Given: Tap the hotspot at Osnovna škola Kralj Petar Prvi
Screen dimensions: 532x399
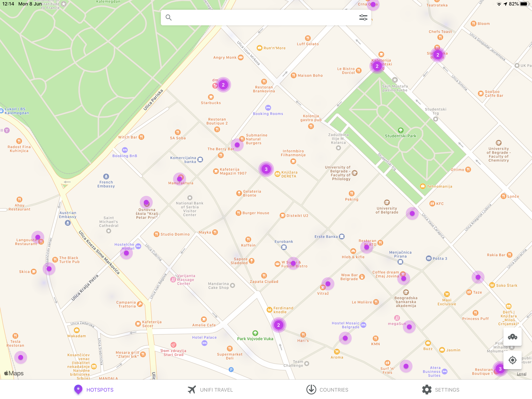Looking at the screenshot, I should [146, 202].
